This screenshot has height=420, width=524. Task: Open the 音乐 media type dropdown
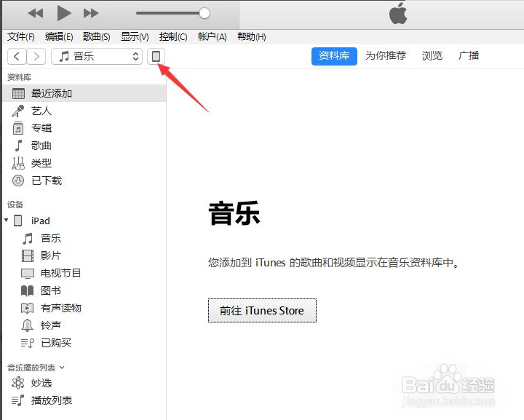(97, 56)
